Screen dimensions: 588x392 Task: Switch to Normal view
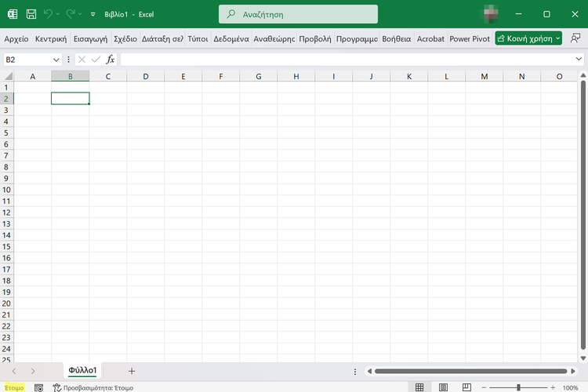(419, 387)
